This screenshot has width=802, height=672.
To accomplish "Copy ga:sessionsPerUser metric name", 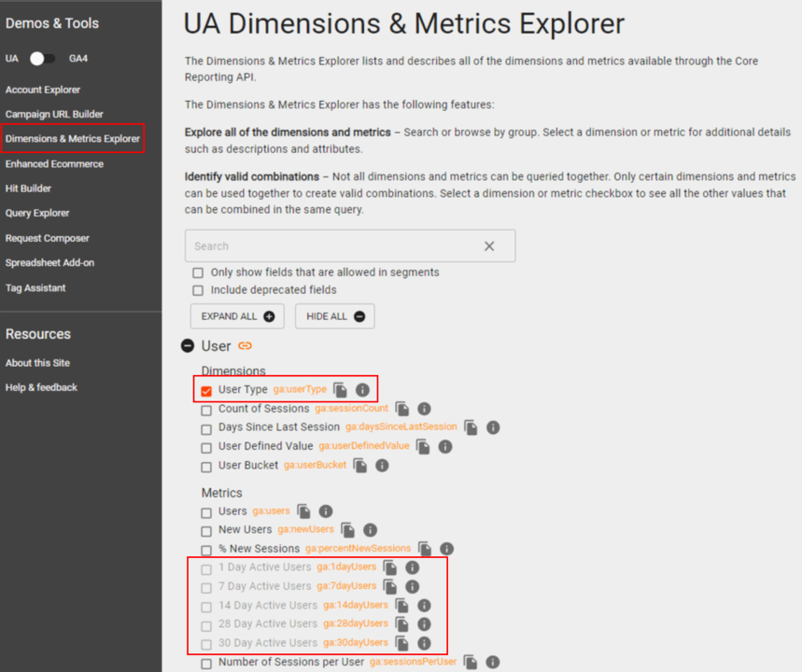I will 471,663.
